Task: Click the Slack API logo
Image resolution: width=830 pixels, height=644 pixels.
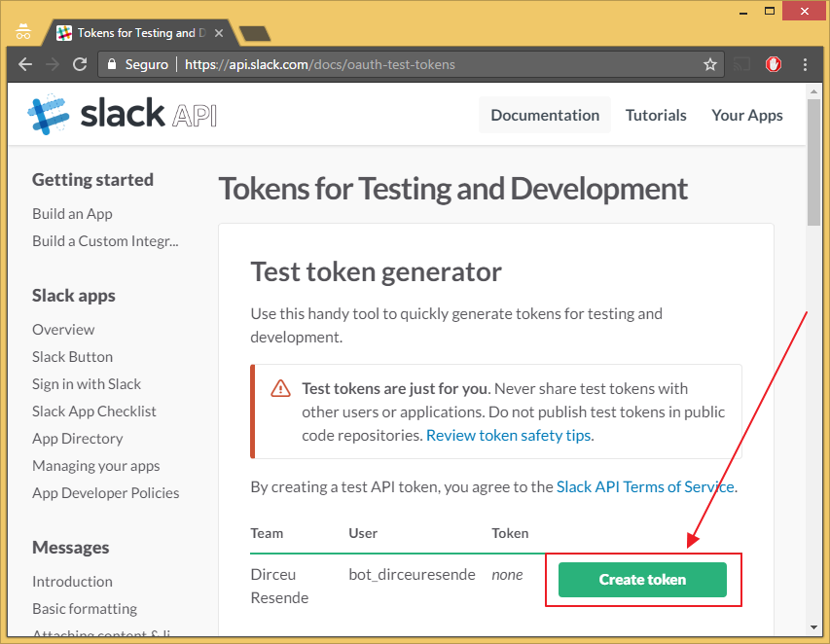Action: (x=122, y=114)
